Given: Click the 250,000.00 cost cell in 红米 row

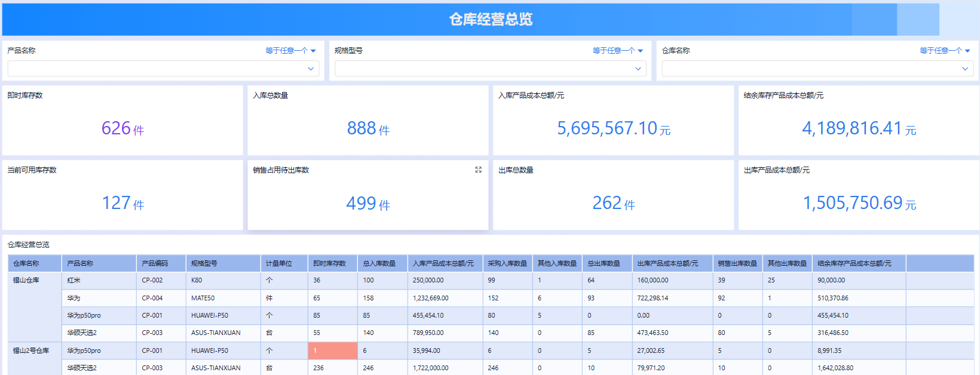Looking at the screenshot, I should pyautogui.click(x=445, y=281).
